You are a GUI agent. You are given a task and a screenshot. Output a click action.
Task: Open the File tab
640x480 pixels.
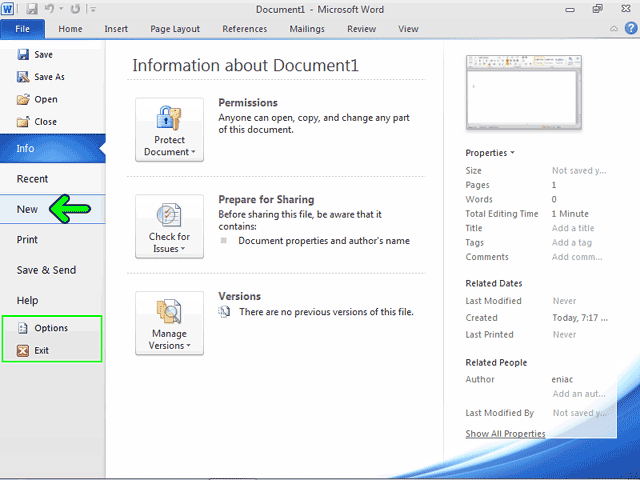[x=22, y=29]
